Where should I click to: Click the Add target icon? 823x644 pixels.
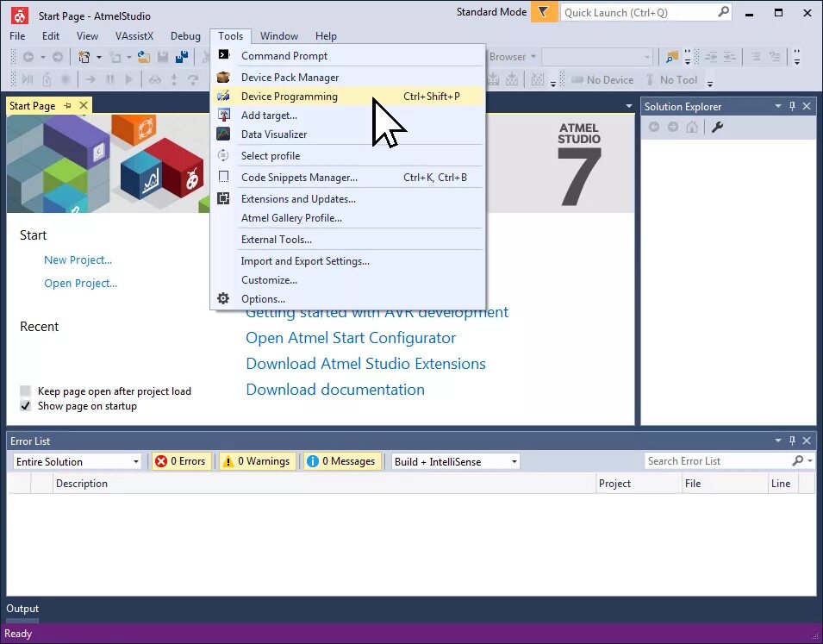(x=223, y=115)
